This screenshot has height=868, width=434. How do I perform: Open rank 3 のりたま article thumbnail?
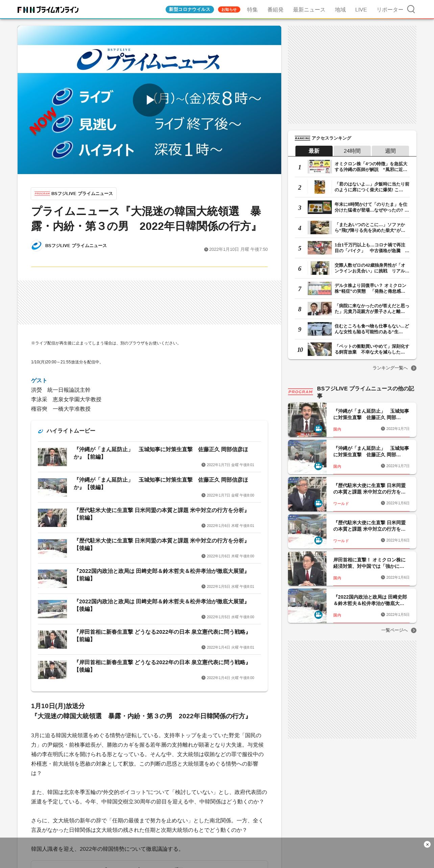click(x=320, y=207)
